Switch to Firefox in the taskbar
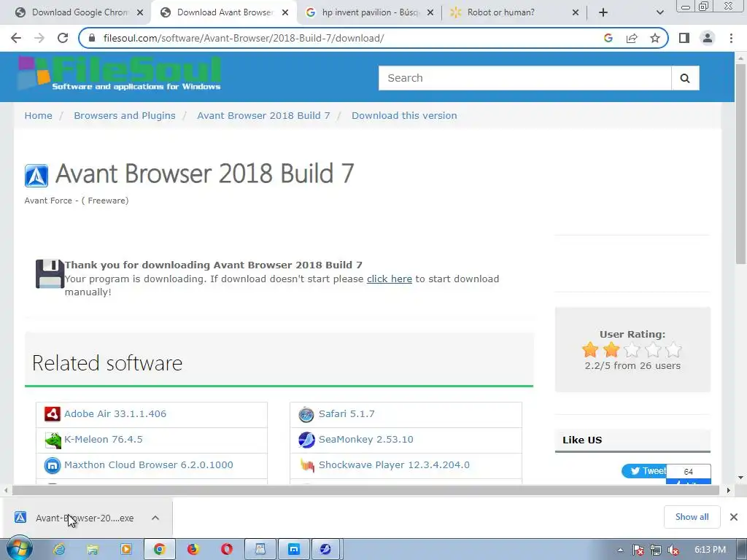 click(x=193, y=550)
